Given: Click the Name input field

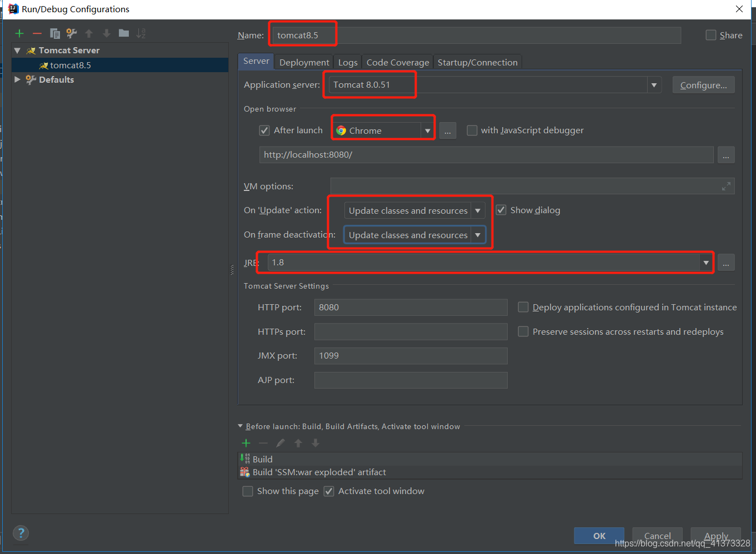Looking at the screenshot, I should pyautogui.click(x=477, y=35).
